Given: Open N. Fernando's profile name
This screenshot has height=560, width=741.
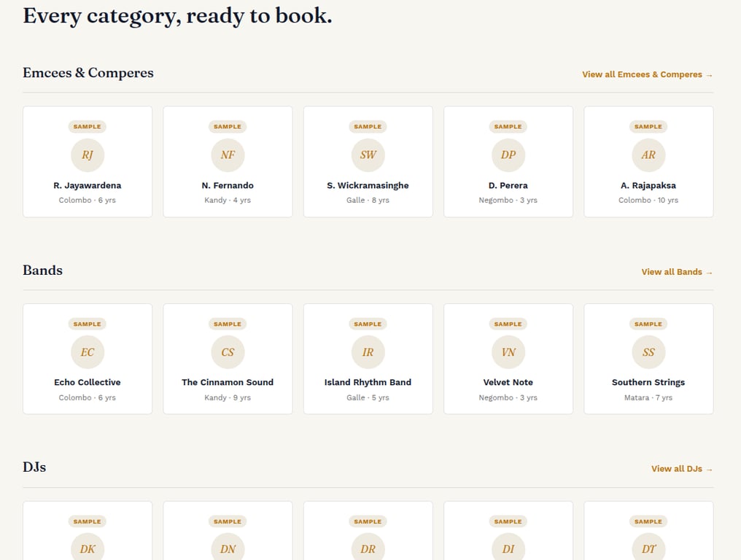Looking at the screenshot, I should point(228,185).
